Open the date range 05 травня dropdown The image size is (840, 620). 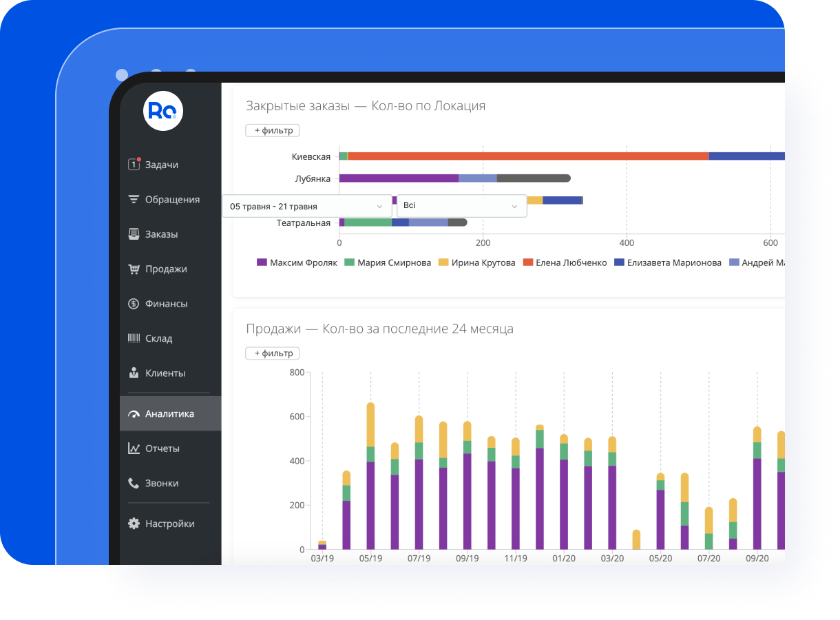click(306, 206)
